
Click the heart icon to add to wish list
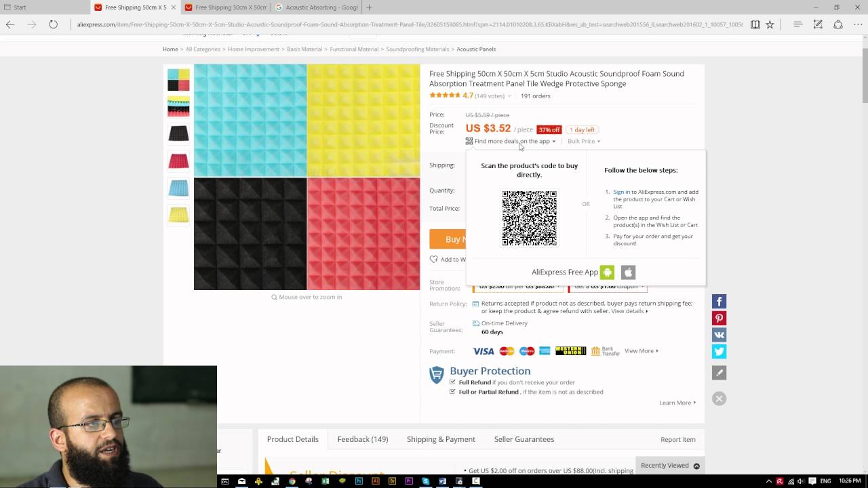(x=434, y=259)
